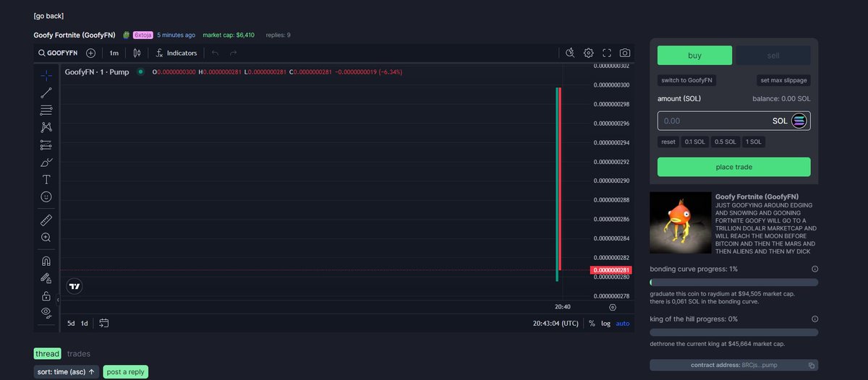Focus the SOL amount input field
The image size is (868, 380).
pyautogui.click(x=733, y=121)
